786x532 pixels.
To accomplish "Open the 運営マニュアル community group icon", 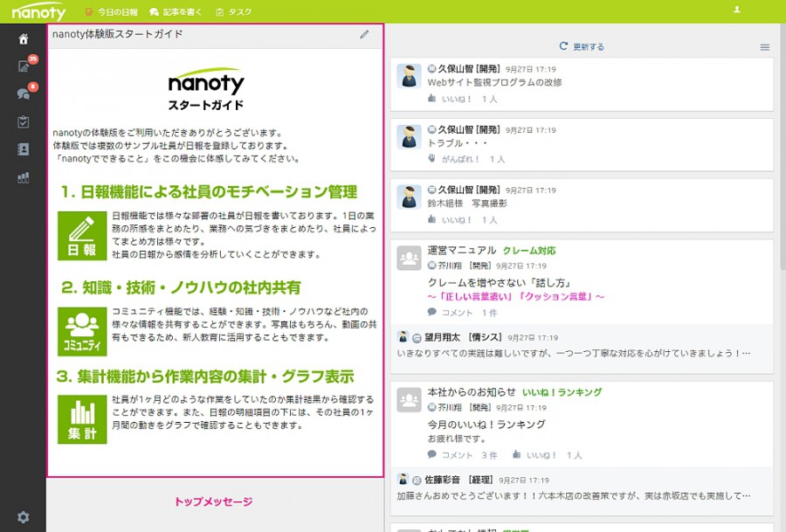I will click(409, 259).
